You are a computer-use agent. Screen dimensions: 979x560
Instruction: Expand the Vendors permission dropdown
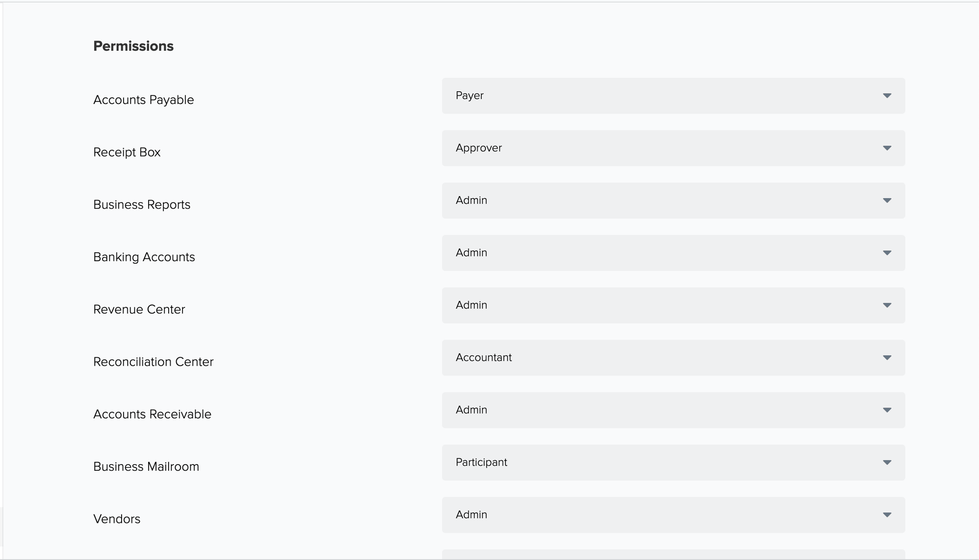(673, 515)
